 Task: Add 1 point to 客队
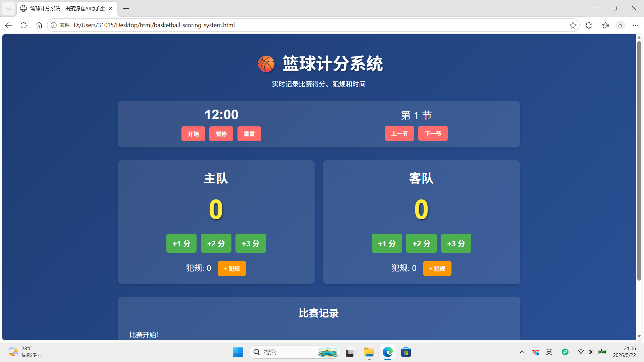coord(387,243)
